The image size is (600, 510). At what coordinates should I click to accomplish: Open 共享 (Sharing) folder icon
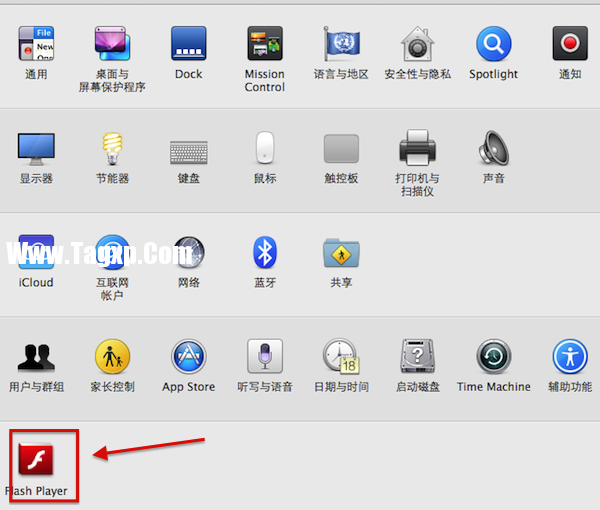(341, 253)
